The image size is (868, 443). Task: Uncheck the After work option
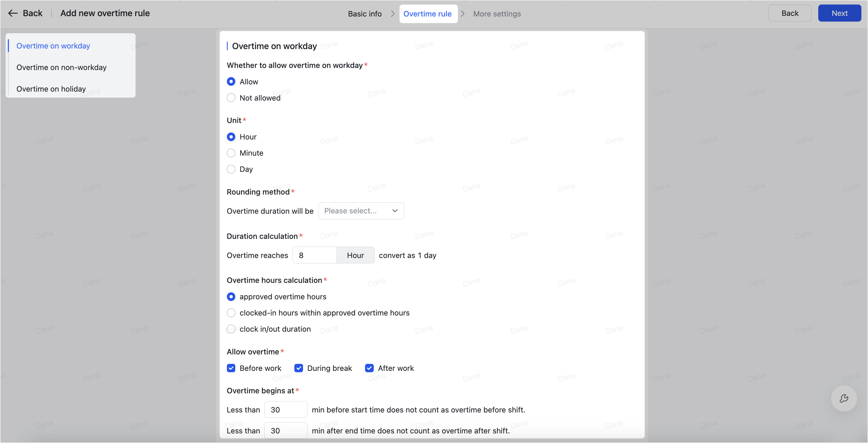[369, 368]
